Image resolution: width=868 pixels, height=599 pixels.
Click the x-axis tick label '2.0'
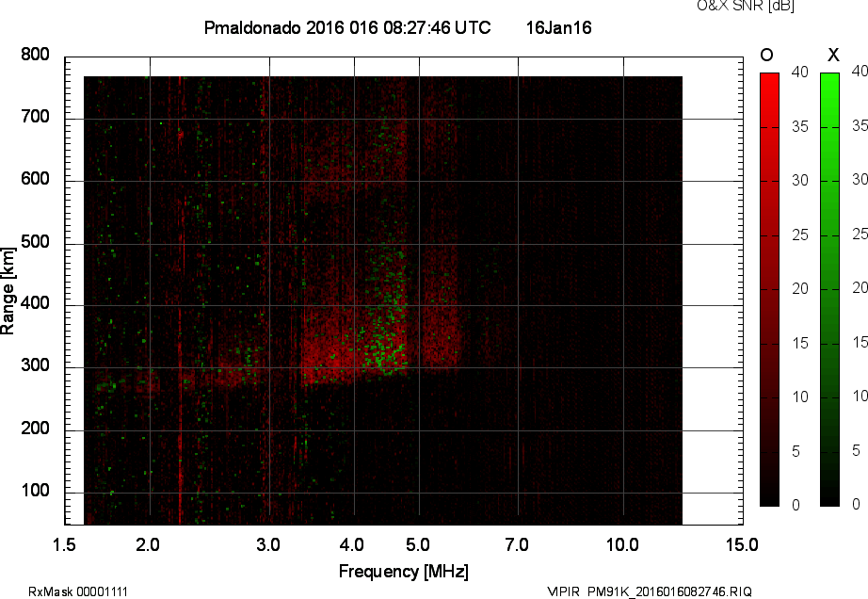[x=148, y=544]
